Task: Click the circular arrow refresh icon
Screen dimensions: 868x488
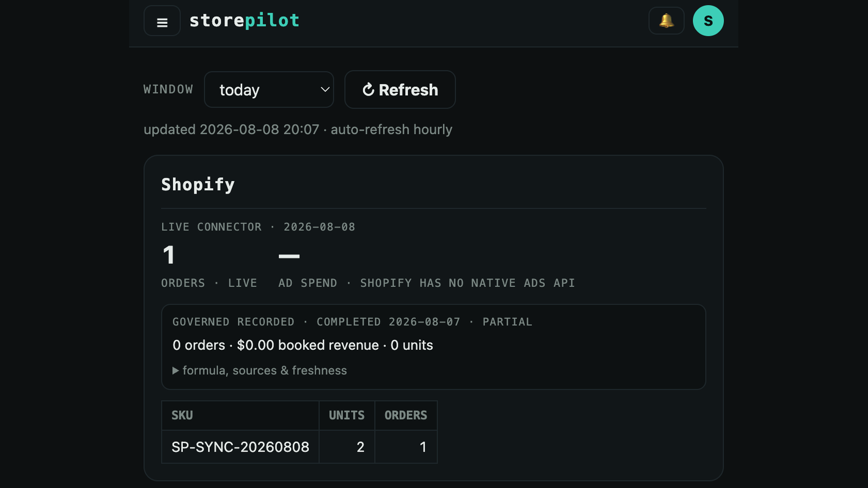Action: [x=368, y=89]
